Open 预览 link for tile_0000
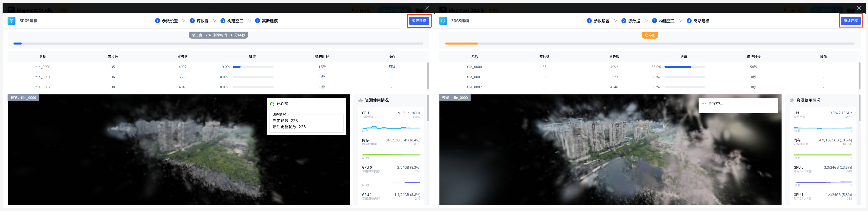Image resolution: width=868 pixels, height=211 pixels. 392,67
